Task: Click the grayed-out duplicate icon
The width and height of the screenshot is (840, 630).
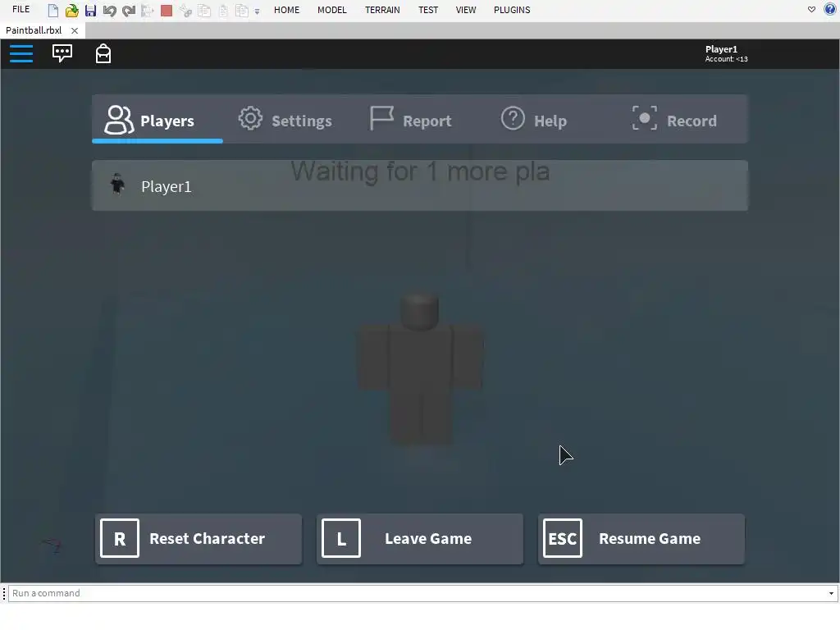Action: tap(242, 10)
